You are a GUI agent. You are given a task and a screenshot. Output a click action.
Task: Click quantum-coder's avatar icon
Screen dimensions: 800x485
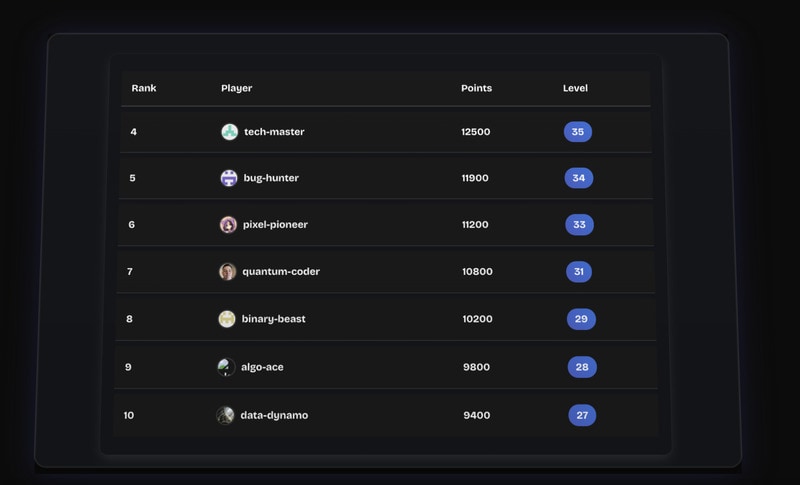tap(227, 272)
